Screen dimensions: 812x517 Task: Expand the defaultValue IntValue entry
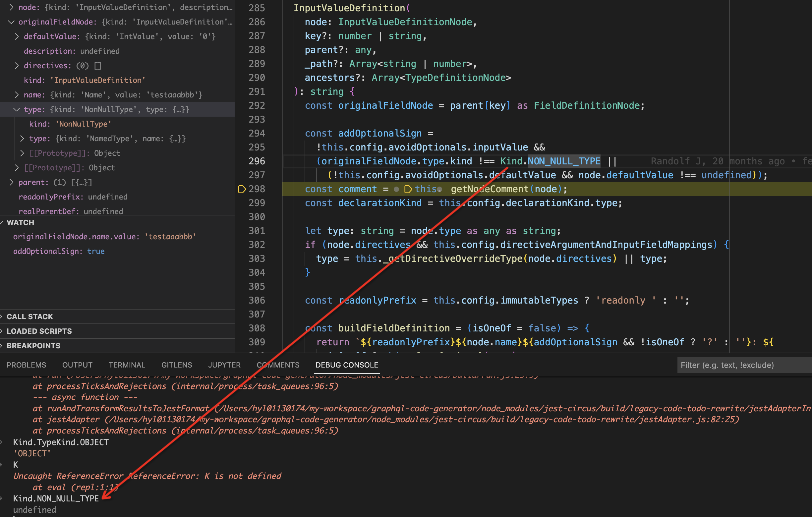click(x=17, y=36)
